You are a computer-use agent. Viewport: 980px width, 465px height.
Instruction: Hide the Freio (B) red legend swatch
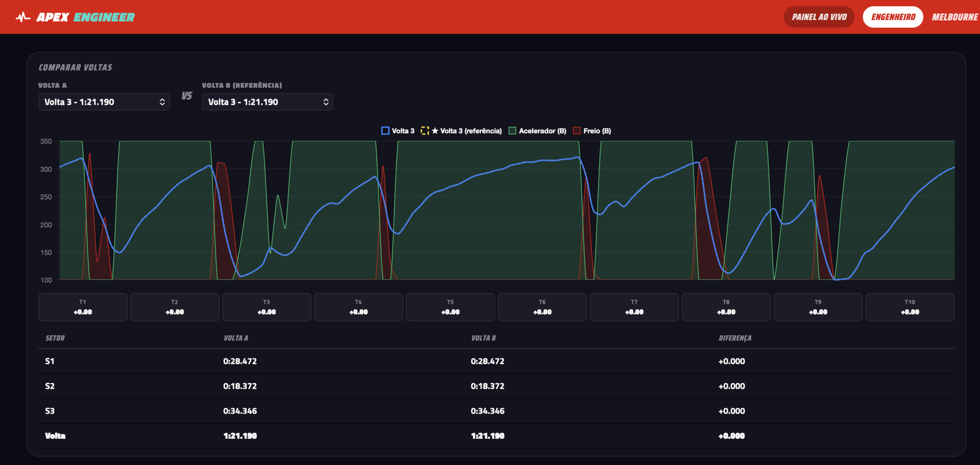pyautogui.click(x=577, y=131)
